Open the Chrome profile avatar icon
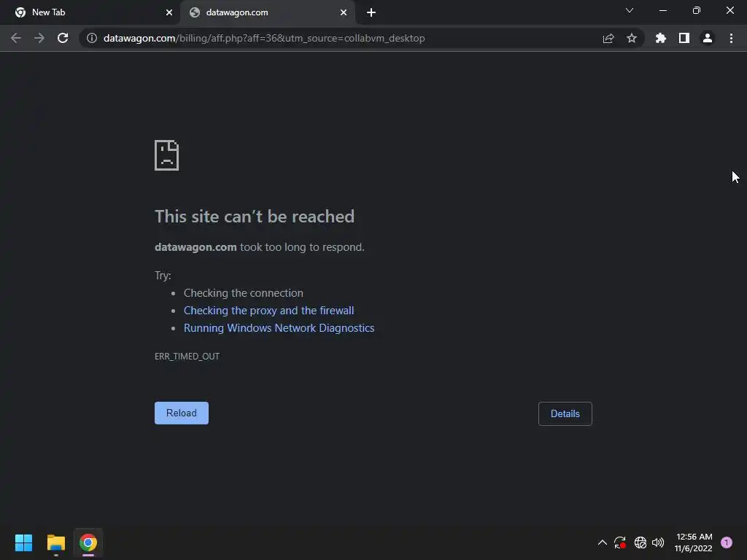The width and height of the screenshot is (747, 560). (x=708, y=38)
